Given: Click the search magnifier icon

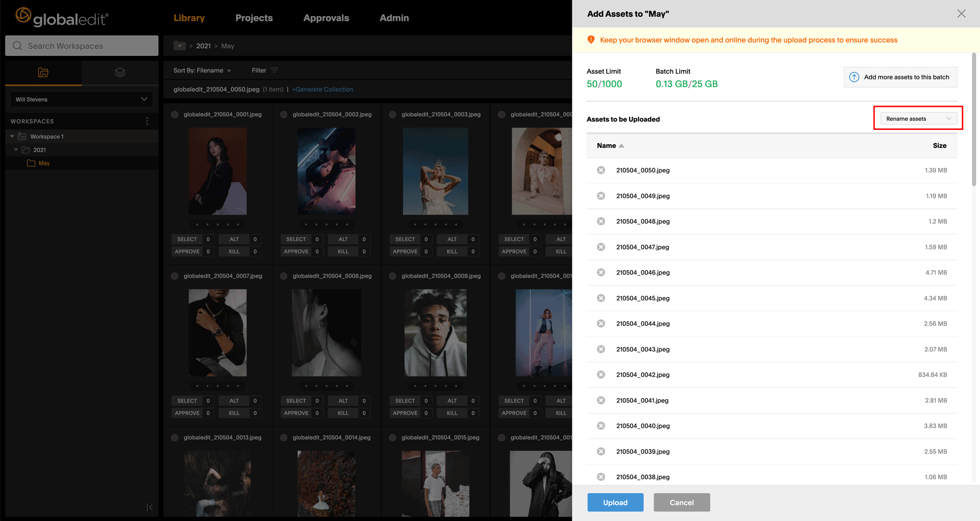Looking at the screenshot, I should pyautogui.click(x=18, y=46).
